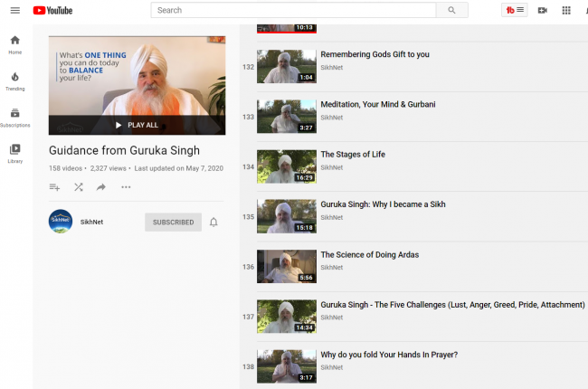Open Subscriptions in the sidebar
The height and width of the screenshot is (389, 588).
click(x=14, y=117)
